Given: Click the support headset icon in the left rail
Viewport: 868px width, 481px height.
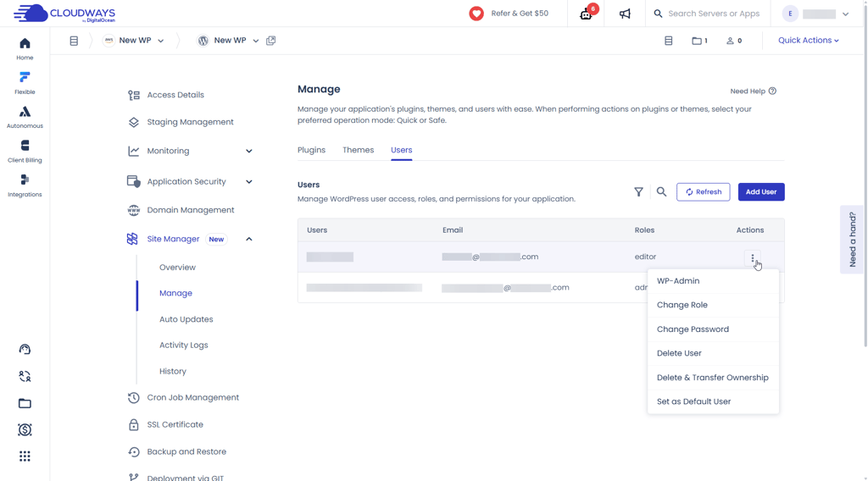Looking at the screenshot, I should pyautogui.click(x=25, y=349).
